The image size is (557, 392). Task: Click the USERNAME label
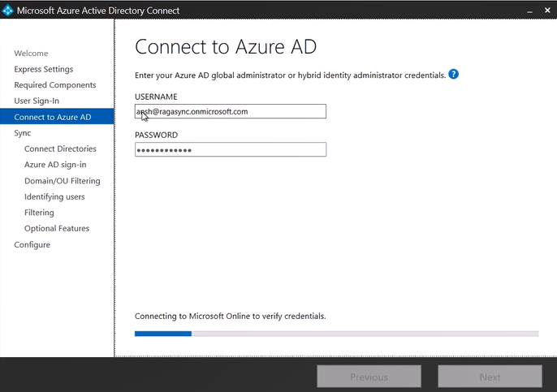click(156, 97)
